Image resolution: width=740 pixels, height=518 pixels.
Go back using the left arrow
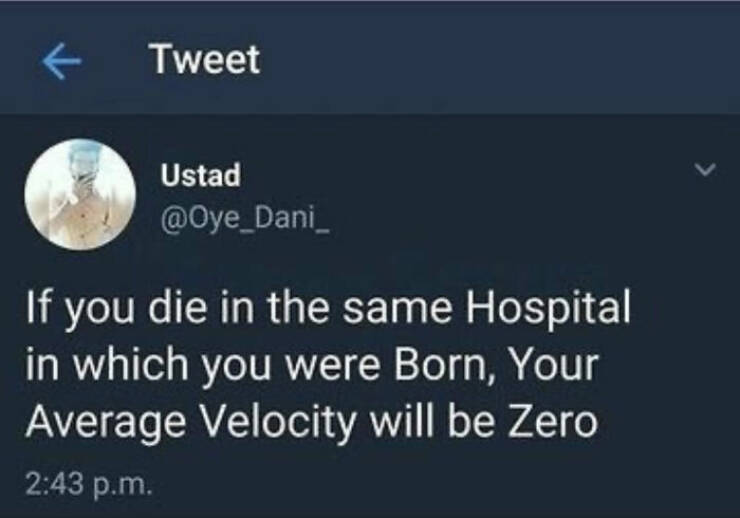click(63, 61)
